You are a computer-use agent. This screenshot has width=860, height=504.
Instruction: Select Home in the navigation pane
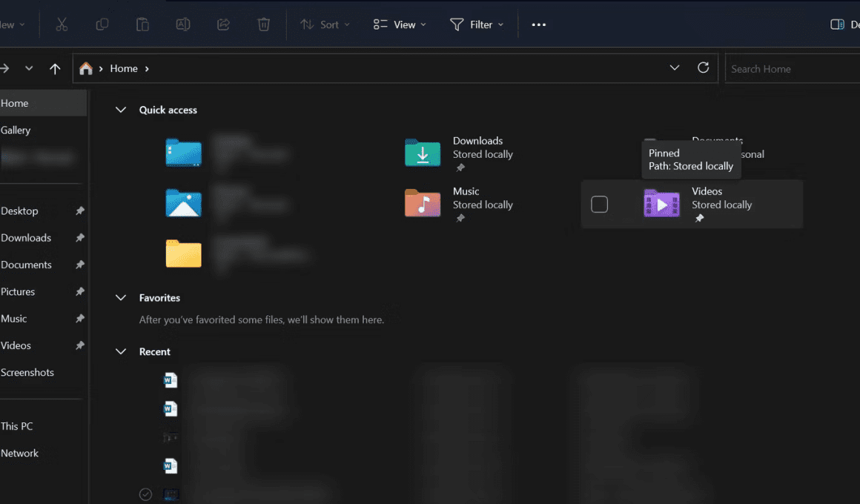(43, 103)
